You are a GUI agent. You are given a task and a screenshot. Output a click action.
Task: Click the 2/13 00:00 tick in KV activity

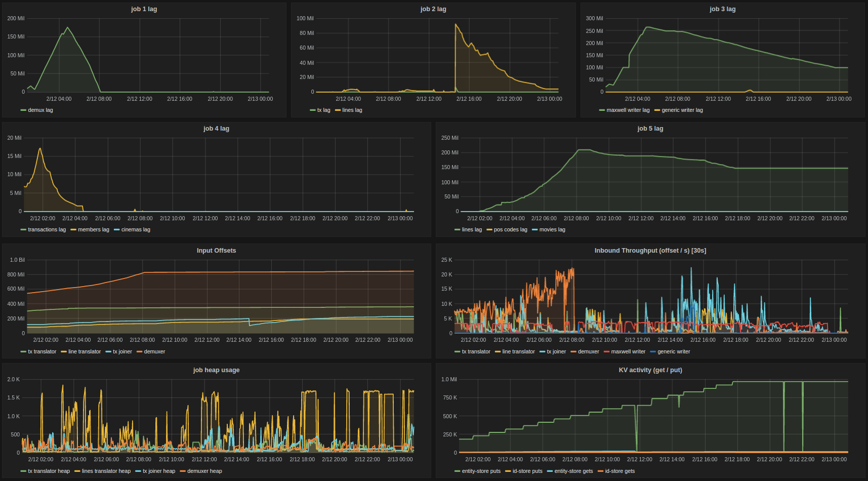(834, 459)
